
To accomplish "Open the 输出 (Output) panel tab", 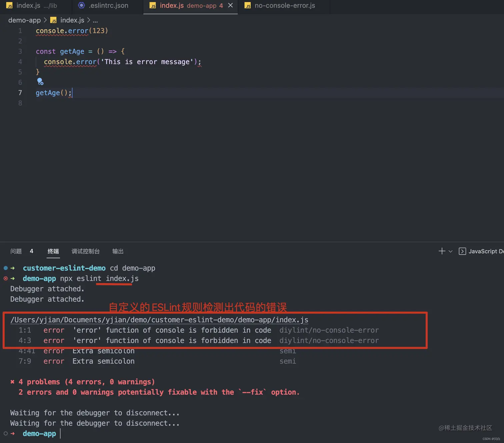I will 118,251.
